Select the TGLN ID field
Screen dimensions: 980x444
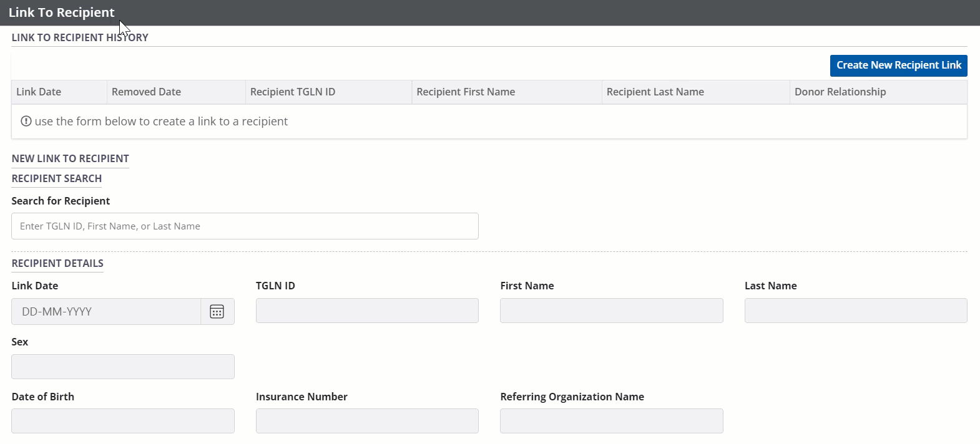pyautogui.click(x=367, y=311)
